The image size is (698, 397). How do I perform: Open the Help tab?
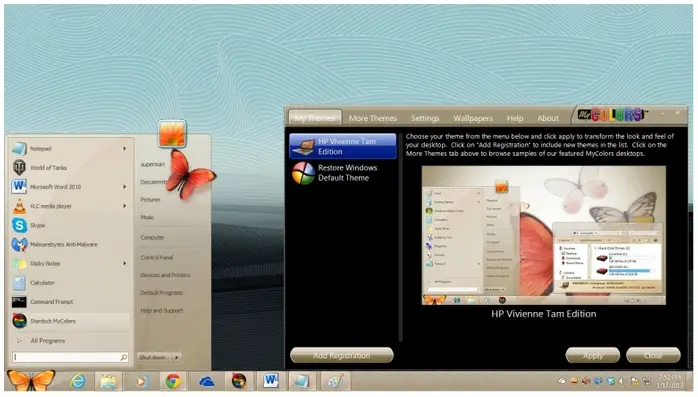(x=515, y=118)
